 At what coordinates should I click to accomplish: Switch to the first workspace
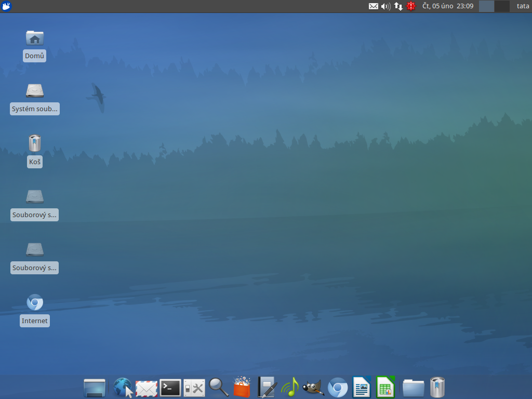click(486, 6)
